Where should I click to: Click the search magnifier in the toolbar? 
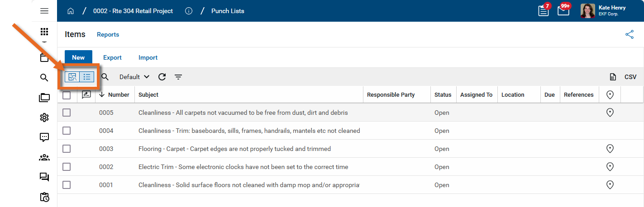click(105, 77)
